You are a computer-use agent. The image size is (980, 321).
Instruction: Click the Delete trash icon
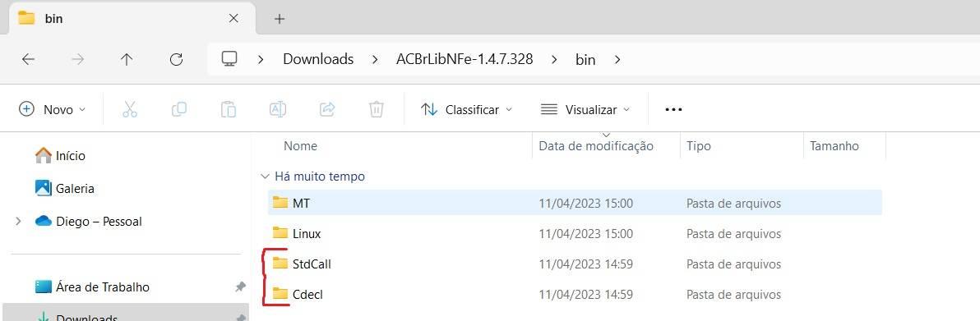[x=377, y=109]
